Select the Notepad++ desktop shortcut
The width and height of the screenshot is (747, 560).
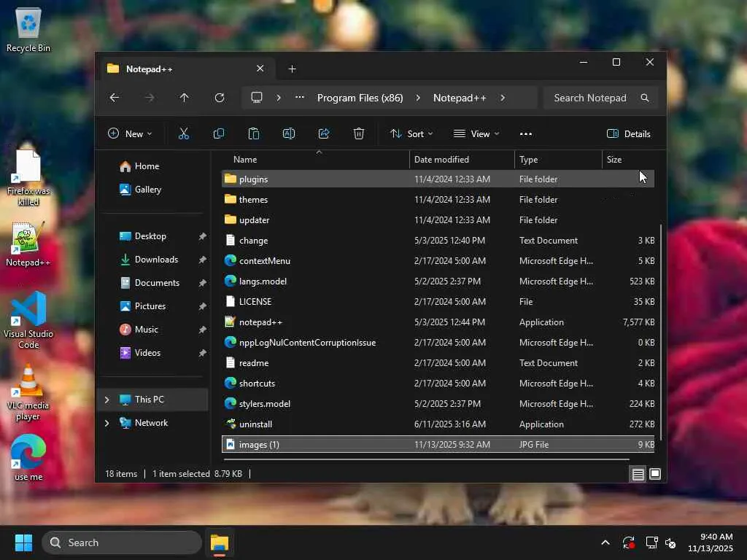click(x=28, y=244)
